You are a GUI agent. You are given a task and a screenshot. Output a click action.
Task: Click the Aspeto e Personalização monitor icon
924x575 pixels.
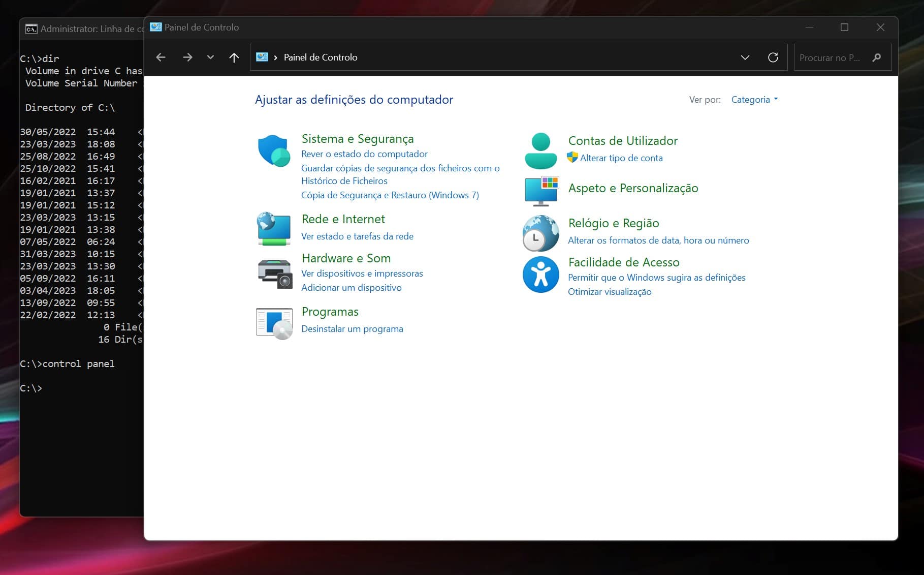point(540,191)
